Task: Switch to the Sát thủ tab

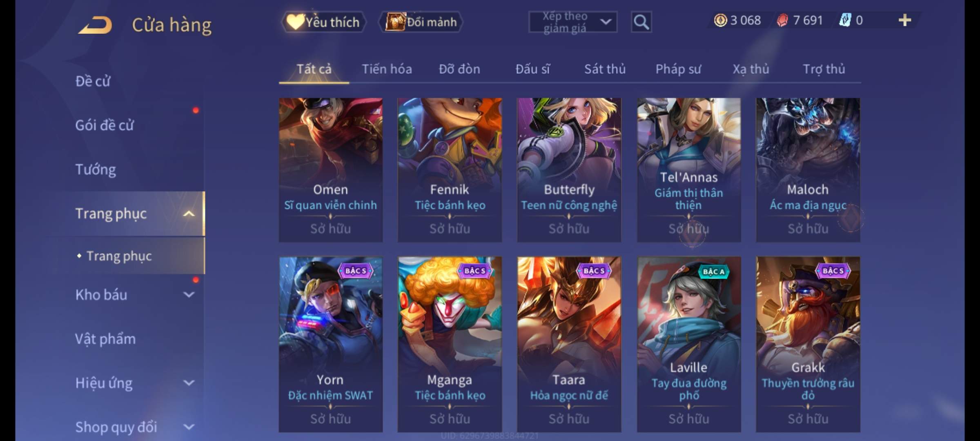Action: (605, 69)
